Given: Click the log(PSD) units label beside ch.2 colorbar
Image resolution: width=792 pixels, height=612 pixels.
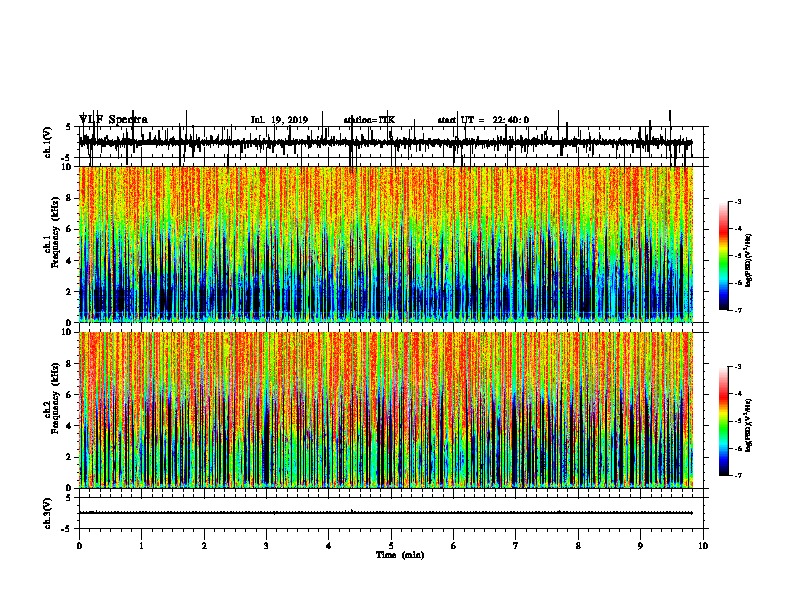Looking at the screenshot, I should [749, 426].
